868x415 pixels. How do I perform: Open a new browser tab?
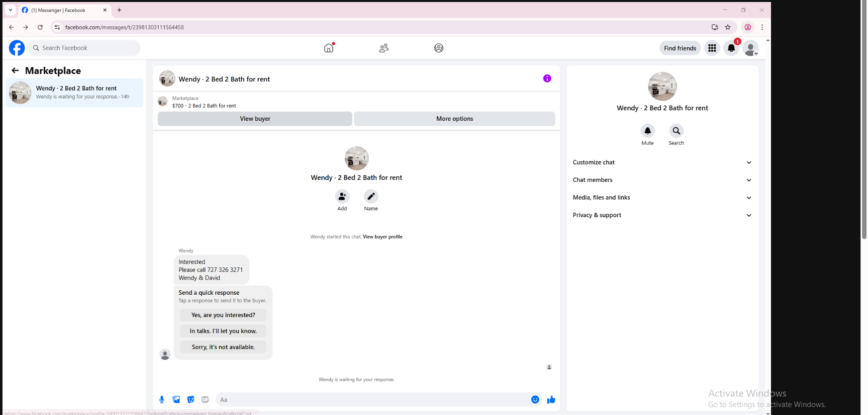[119, 10]
